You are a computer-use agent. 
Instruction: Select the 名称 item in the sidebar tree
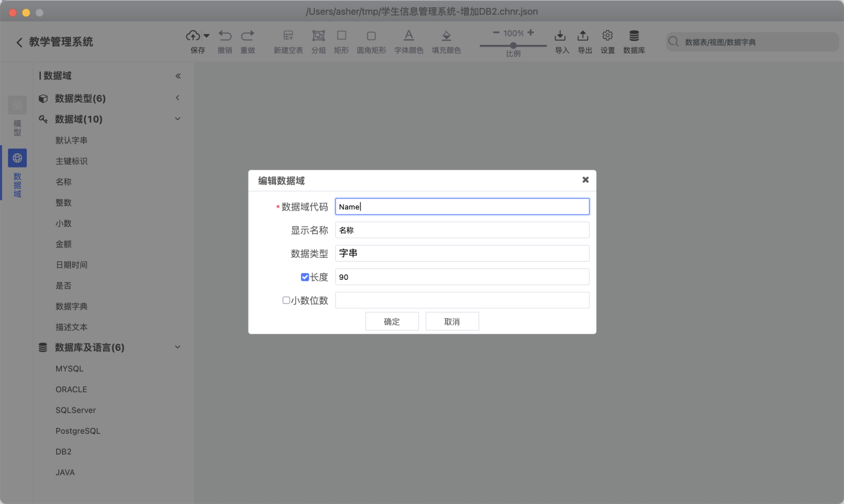click(64, 182)
